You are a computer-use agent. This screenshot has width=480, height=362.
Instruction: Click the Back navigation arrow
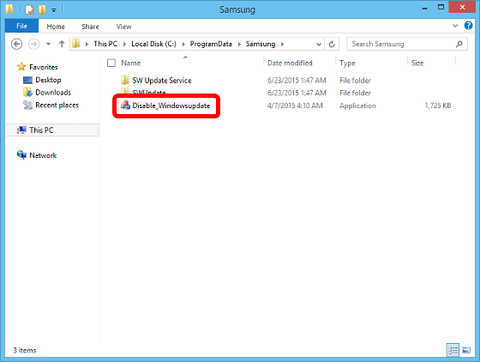tap(17, 44)
